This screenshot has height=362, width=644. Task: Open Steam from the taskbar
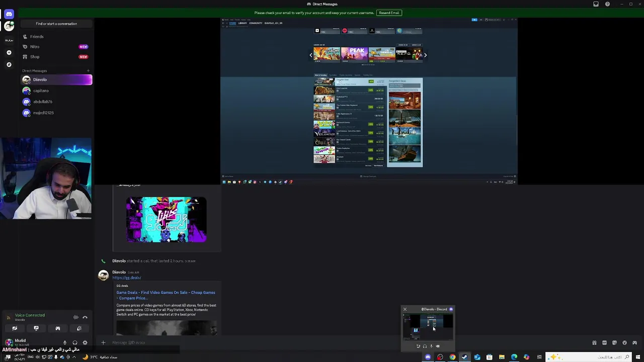coord(464,357)
